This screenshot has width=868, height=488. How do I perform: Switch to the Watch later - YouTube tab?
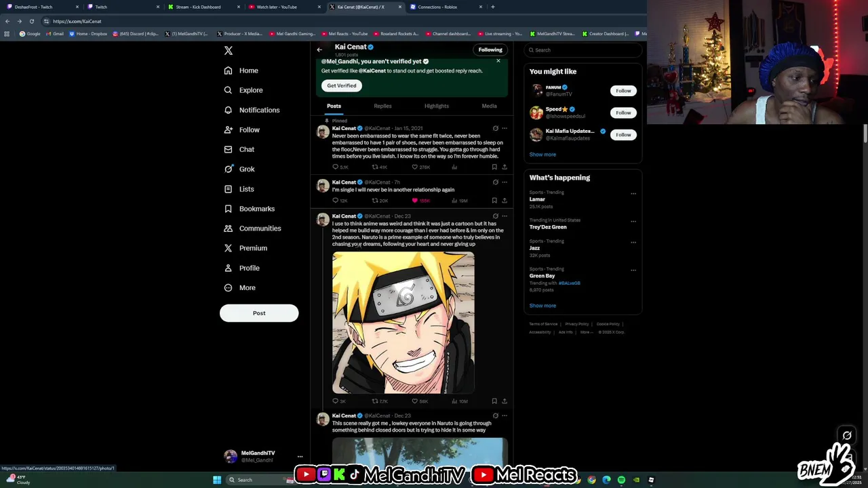tap(283, 7)
